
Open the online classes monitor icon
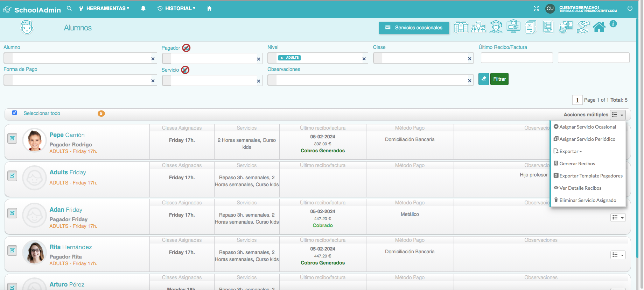pyautogui.click(x=513, y=27)
